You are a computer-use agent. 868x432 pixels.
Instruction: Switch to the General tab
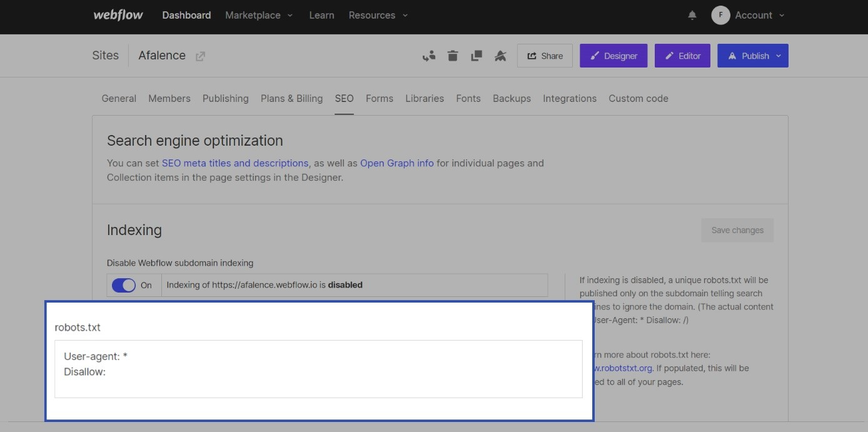(x=119, y=98)
